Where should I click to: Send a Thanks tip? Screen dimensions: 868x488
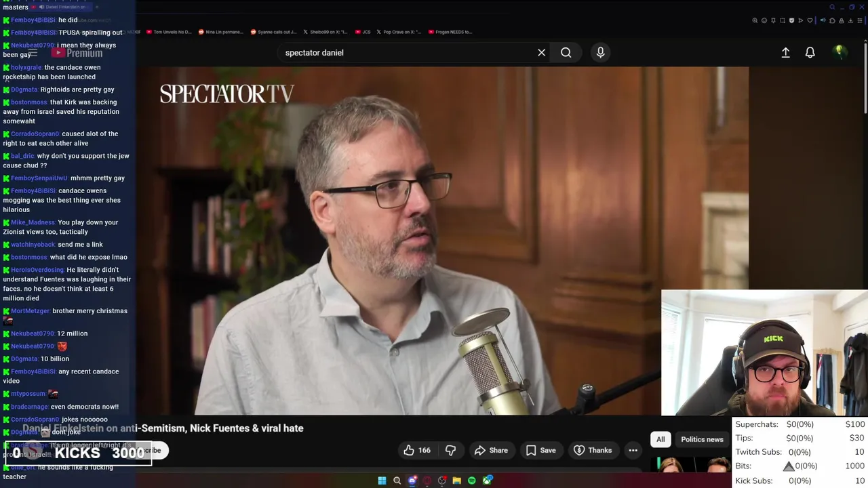[593, 450]
